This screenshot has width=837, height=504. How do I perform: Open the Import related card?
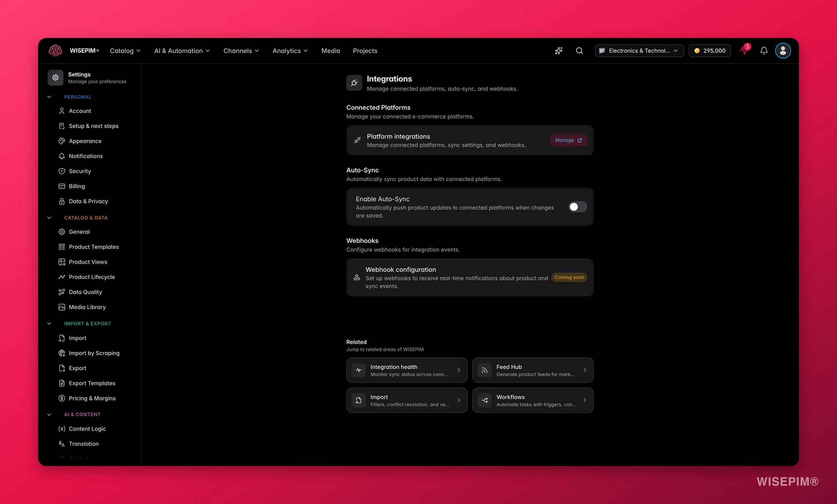pos(407,400)
